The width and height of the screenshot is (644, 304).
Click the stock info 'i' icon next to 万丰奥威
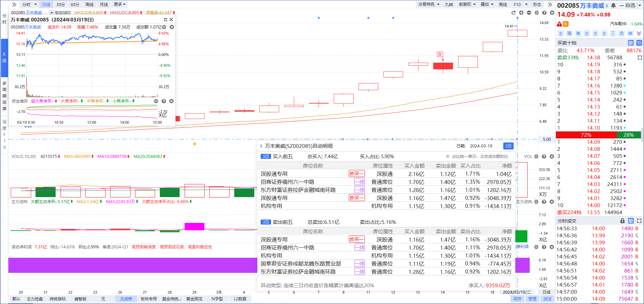[x=607, y=5]
